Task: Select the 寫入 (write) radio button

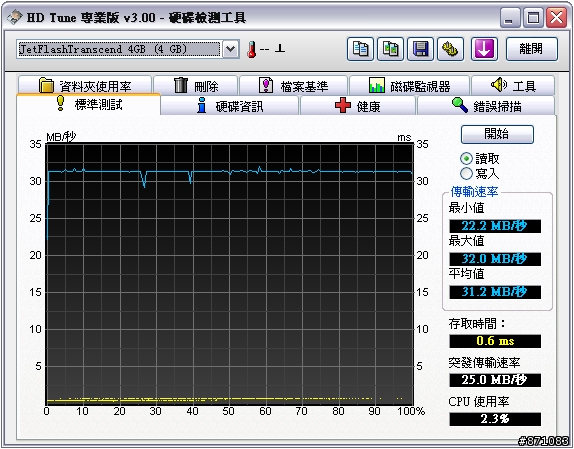Action: [466, 173]
